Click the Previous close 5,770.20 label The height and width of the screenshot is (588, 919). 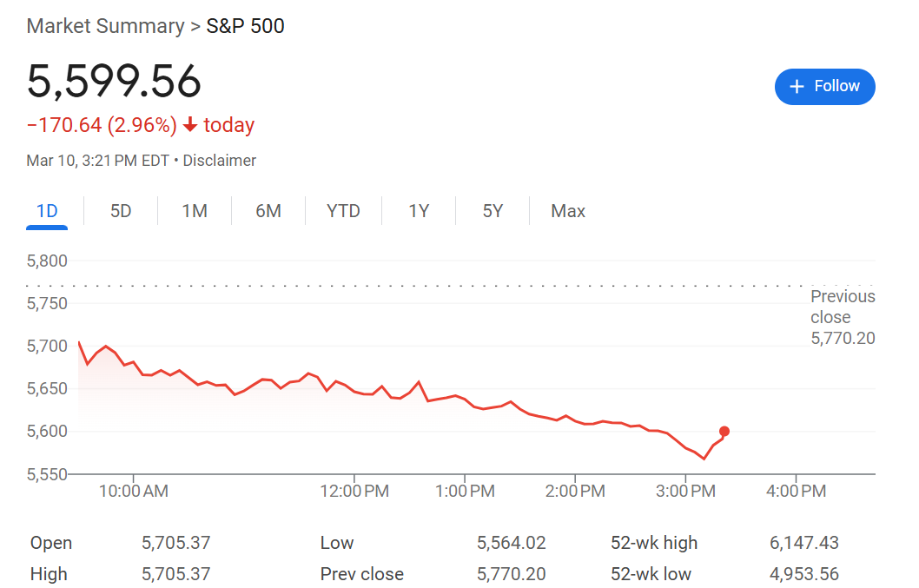pos(843,317)
